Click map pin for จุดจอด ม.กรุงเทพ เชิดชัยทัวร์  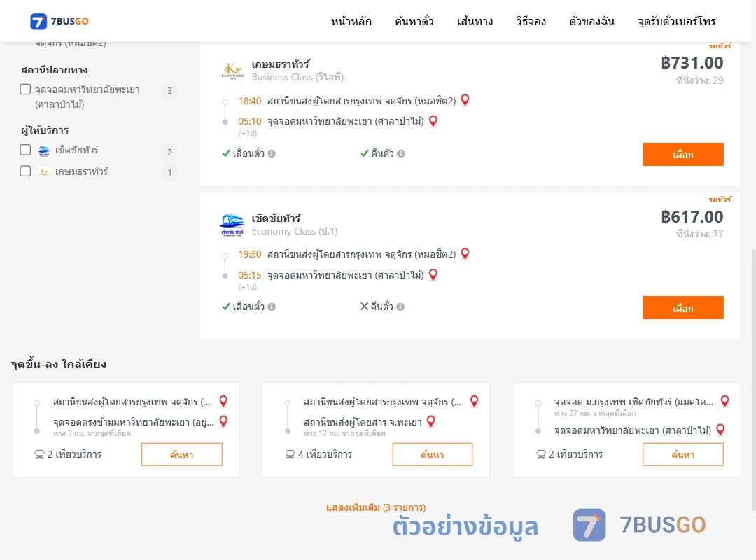coord(724,401)
